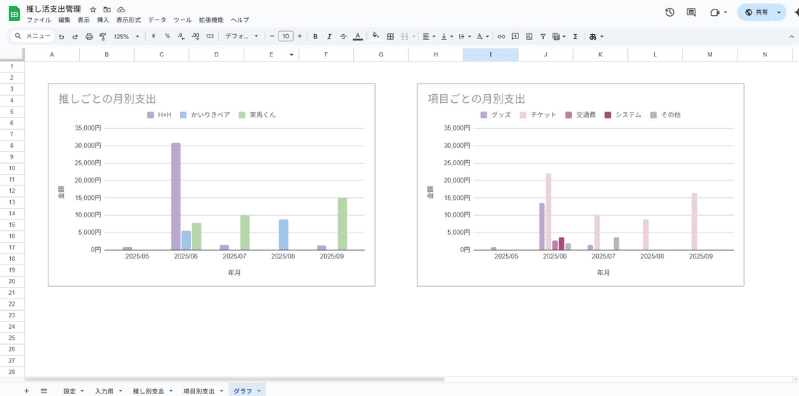This screenshot has width=799, height=396.
Task: Insert a chart from toolbar
Action: 529,37
